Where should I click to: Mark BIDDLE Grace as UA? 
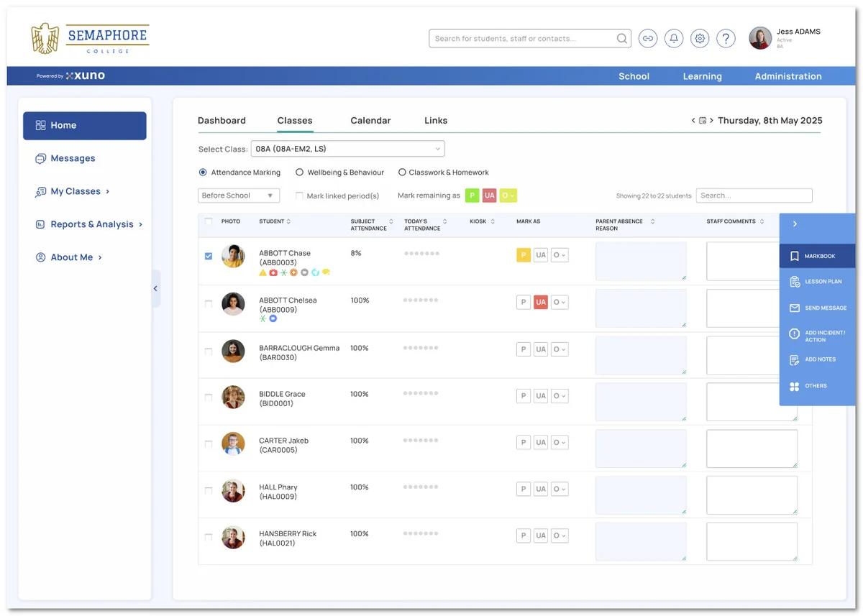(x=541, y=396)
